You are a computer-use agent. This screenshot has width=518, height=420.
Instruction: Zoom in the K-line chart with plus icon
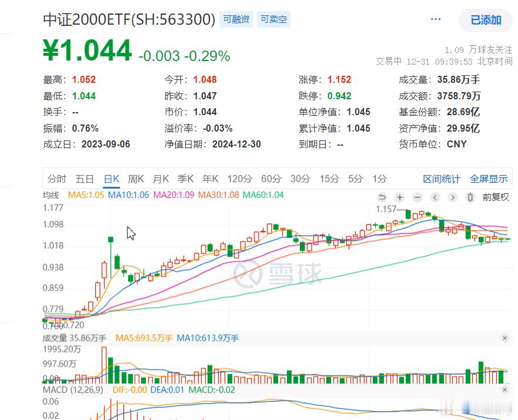coord(400,197)
